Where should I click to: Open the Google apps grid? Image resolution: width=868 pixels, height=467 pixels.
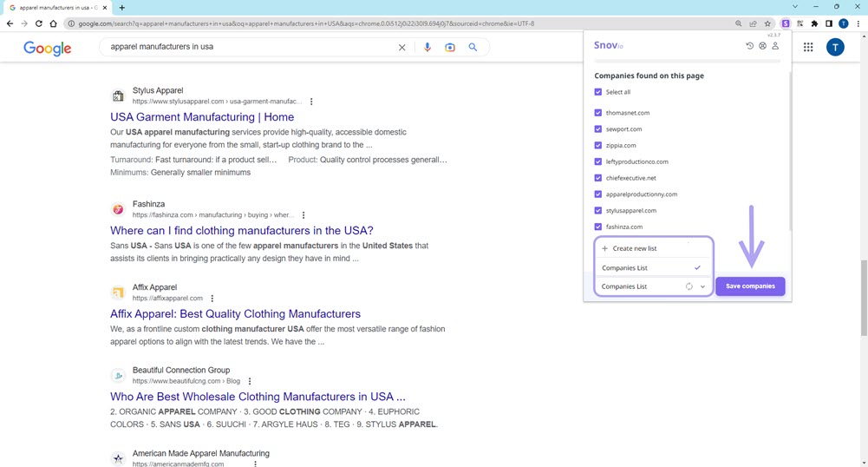click(x=808, y=48)
